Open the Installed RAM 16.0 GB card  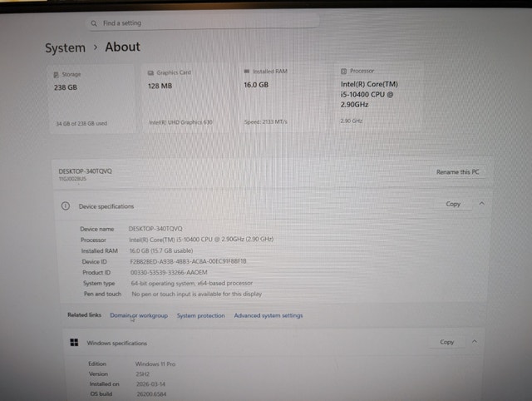coord(284,97)
